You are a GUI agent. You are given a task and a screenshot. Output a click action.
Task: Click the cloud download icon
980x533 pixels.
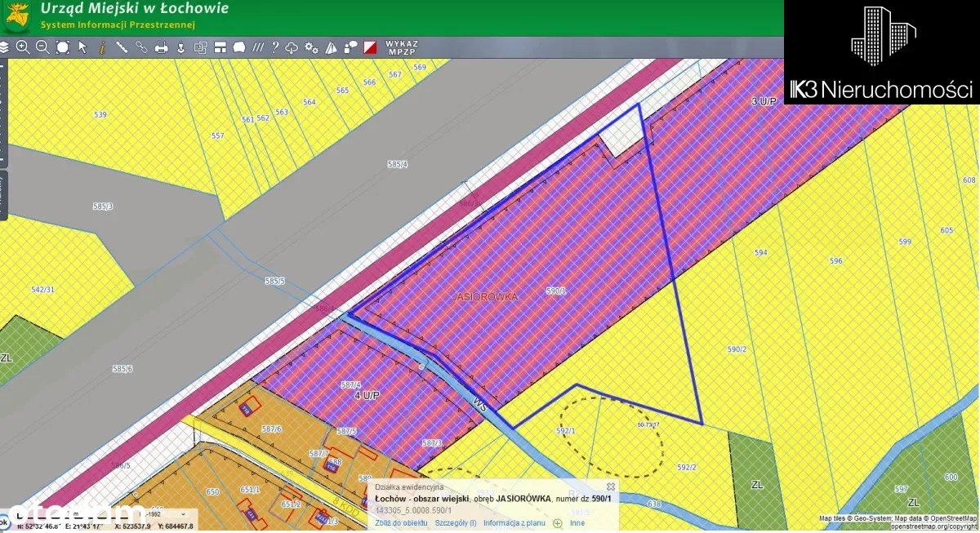[x=292, y=47]
